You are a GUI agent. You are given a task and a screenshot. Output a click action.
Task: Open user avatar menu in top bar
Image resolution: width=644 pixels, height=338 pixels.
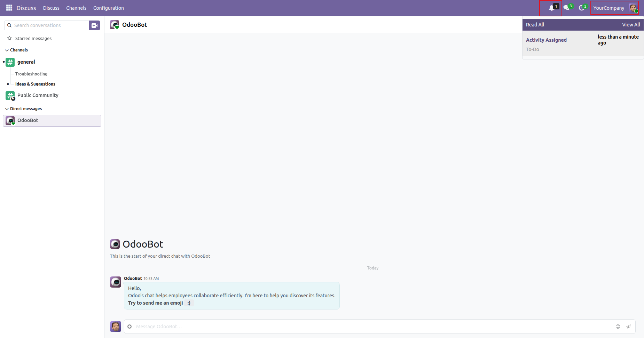pyautogui.click(x=633, y=8)
